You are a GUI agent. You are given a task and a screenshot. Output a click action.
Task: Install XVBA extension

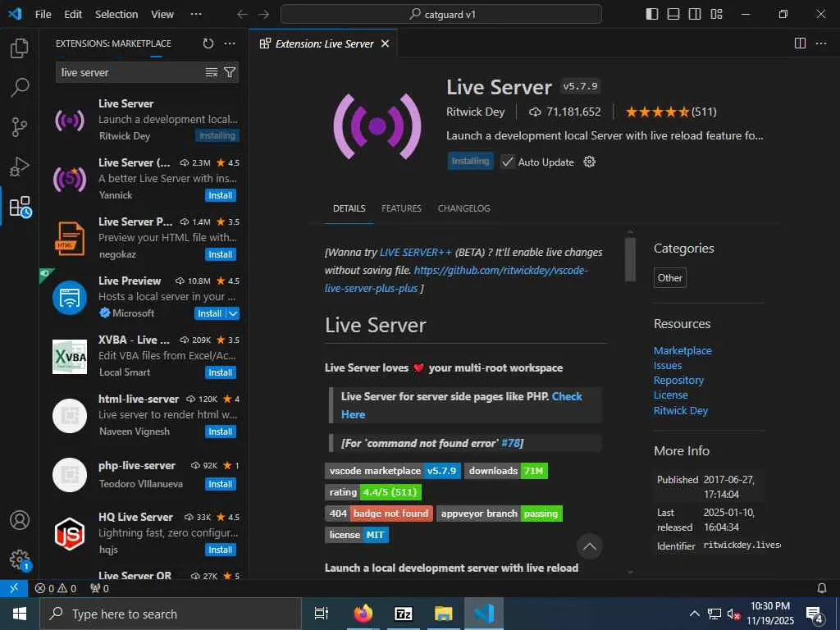click(x=220, y=372)
